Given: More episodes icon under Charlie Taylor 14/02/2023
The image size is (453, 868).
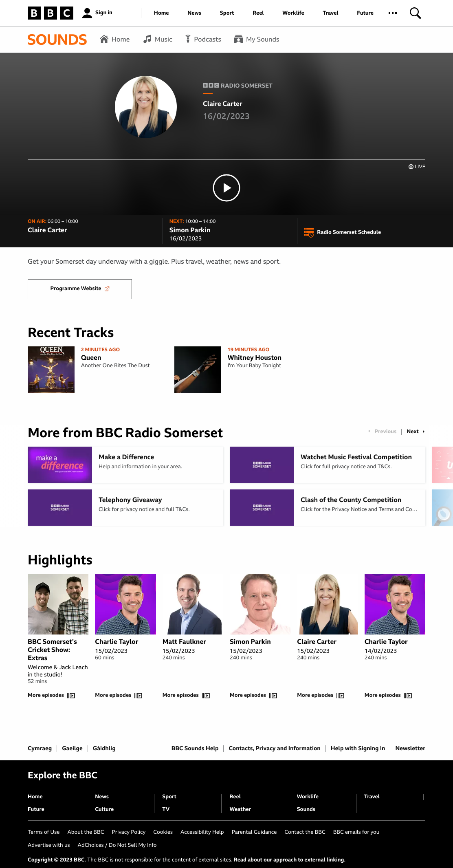Looking at the screenshot, I should 408,696.
